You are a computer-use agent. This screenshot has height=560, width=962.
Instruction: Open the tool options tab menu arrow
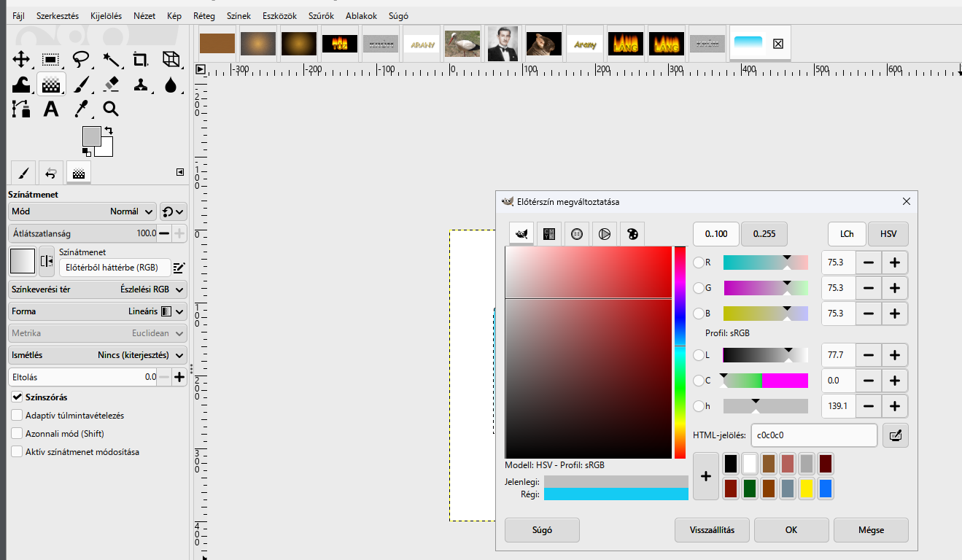(x=180, y=172)
